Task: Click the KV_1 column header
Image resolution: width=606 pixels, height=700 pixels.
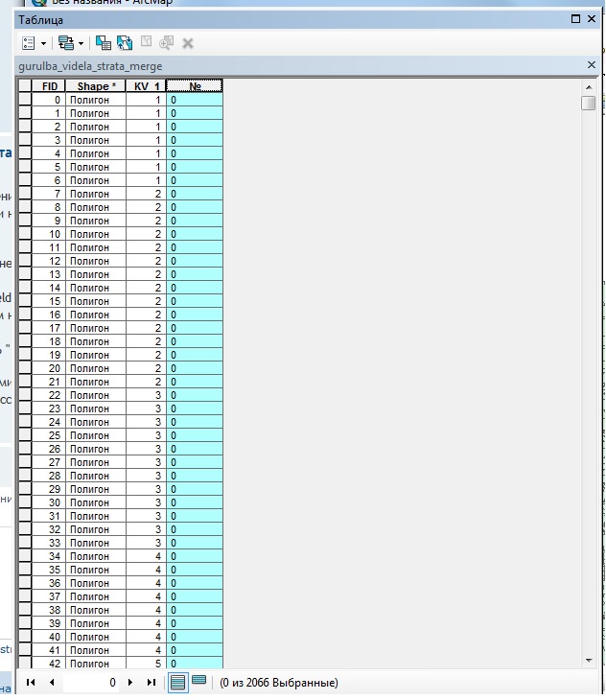Action: (147, 86)
